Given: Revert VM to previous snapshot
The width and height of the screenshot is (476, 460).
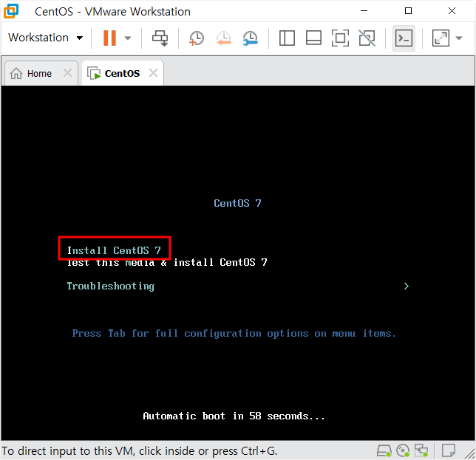Looking at the screenshot, I should tap(224, 38).
